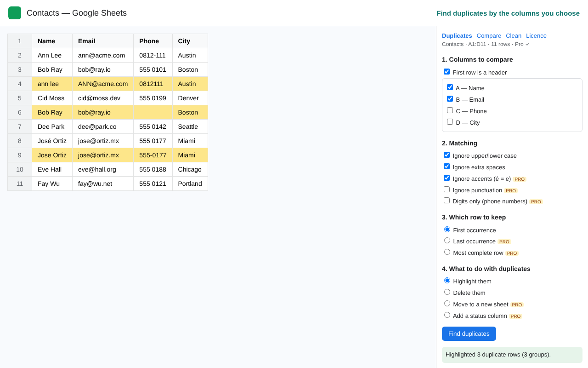The width and height of the screenshot is (588, 368).
Task: Toggle Ignore accents option
Action: (447, 178)
